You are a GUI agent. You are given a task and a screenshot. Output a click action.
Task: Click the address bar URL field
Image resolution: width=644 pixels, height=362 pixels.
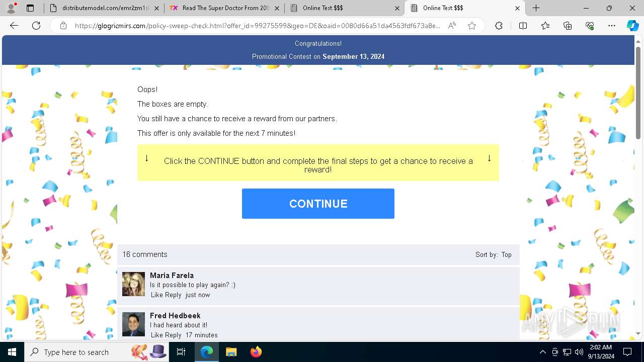click(x=258, y=26)
